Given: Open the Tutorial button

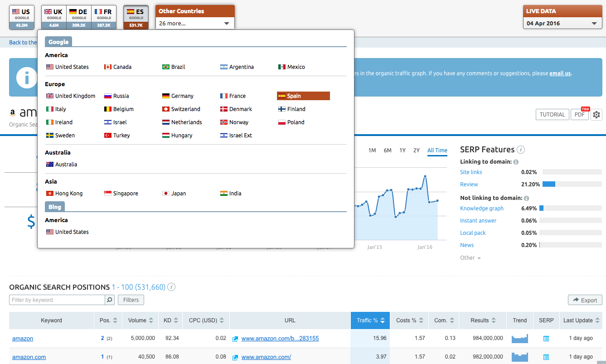Looking at the screenshot, I should (552, 115).
